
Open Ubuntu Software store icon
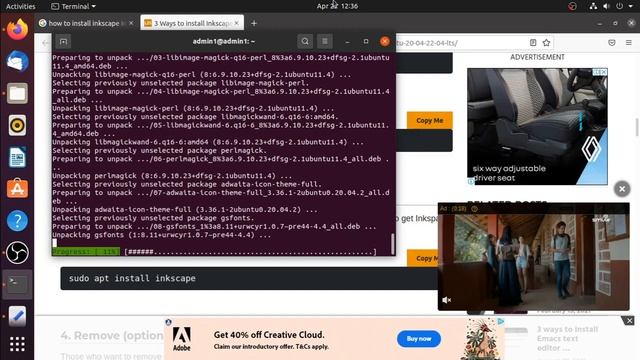[17, 189]
